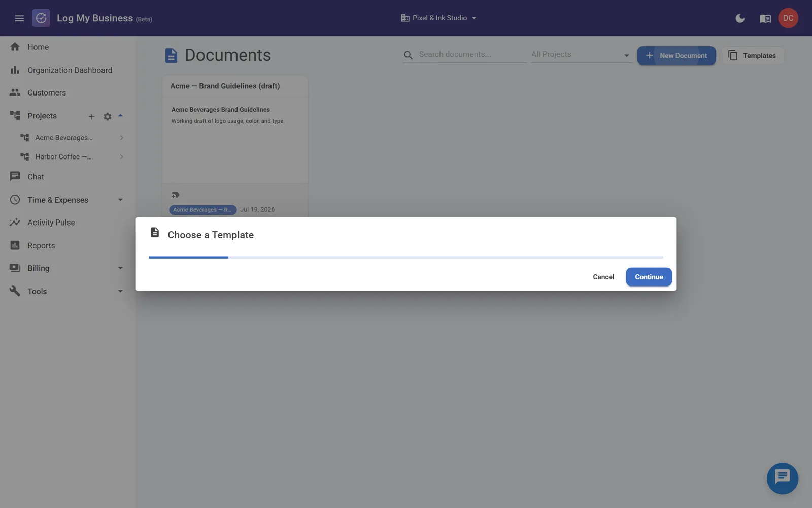The width and height of the screenshot is (812, 508).
Task: Click the Time & Expenses clock icon
Action: [15, 200]
